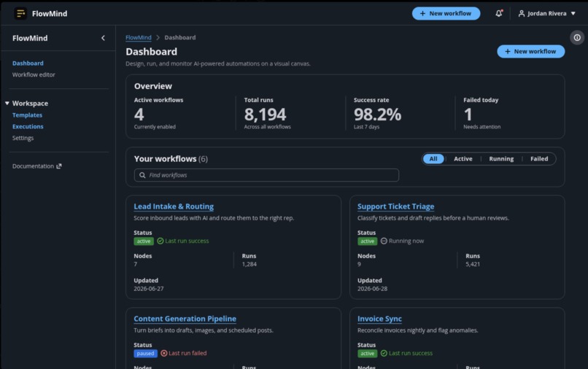588x369 pixels.
Task: Click the 'Running now' status text
Action: 406,241
